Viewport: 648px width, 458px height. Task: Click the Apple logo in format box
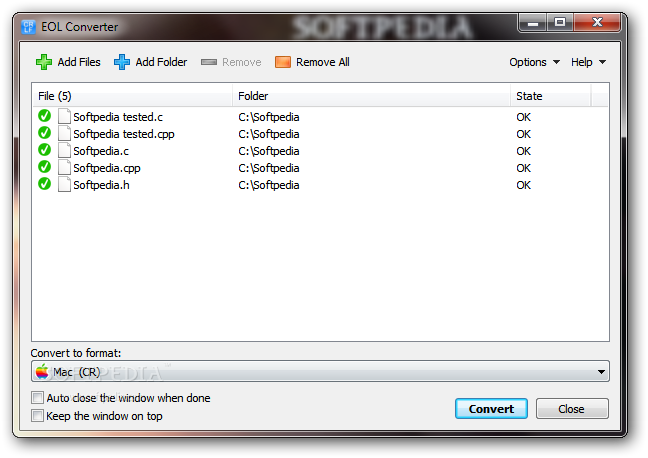(42, 371)
